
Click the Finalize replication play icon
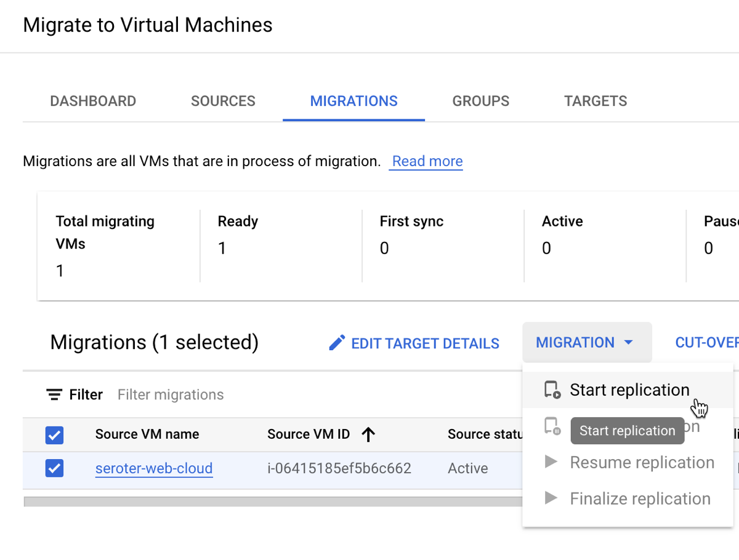click(551, 498)
